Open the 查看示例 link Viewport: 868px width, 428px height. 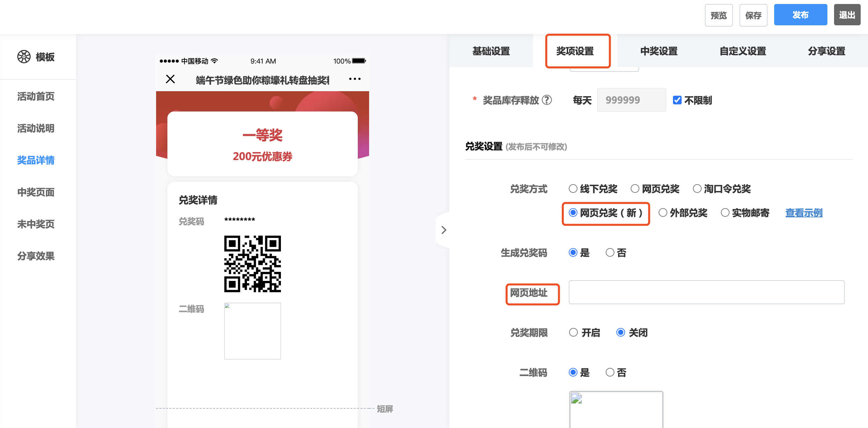(x=804, y=213)
